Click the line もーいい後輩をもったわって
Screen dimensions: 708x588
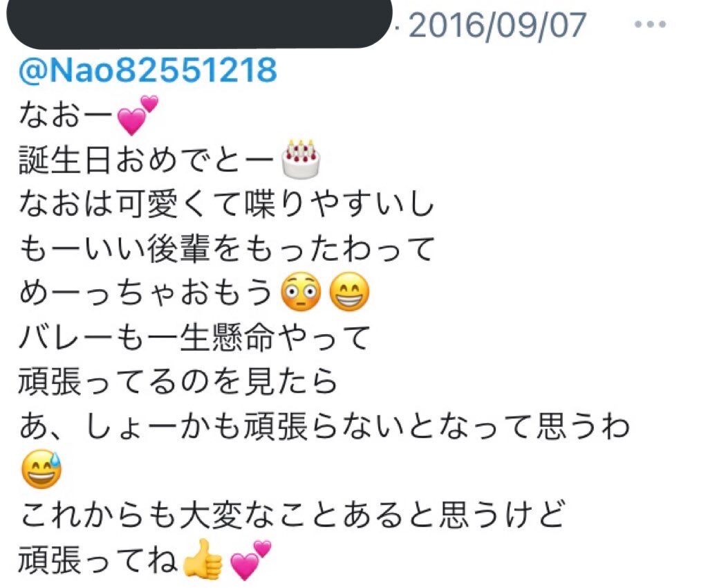click(x=227, y=248)
